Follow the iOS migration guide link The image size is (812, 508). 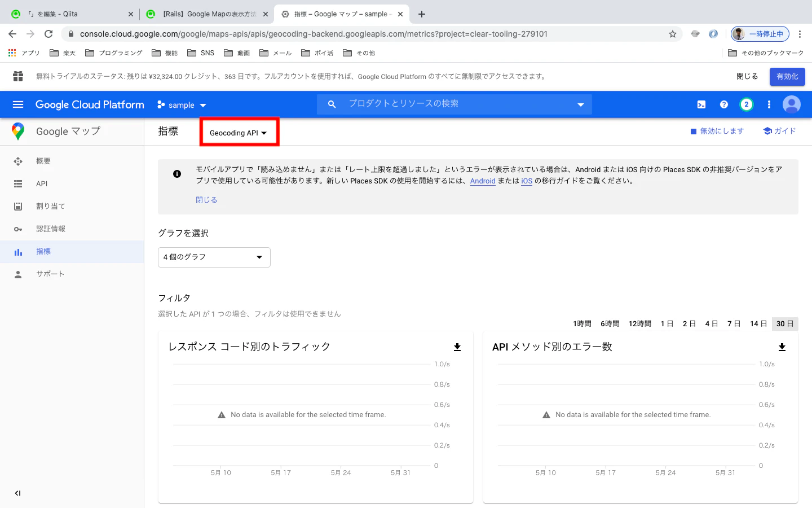(527, 181)
